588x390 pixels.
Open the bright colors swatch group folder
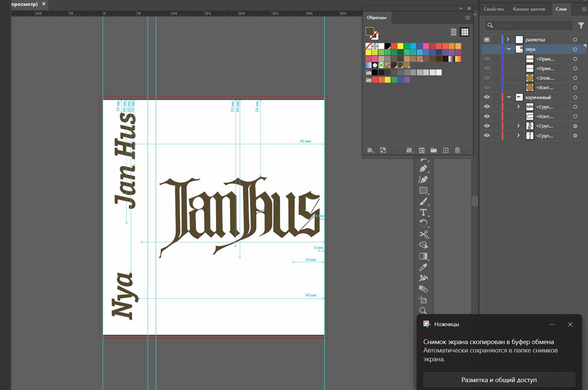[x=368, y=80]
